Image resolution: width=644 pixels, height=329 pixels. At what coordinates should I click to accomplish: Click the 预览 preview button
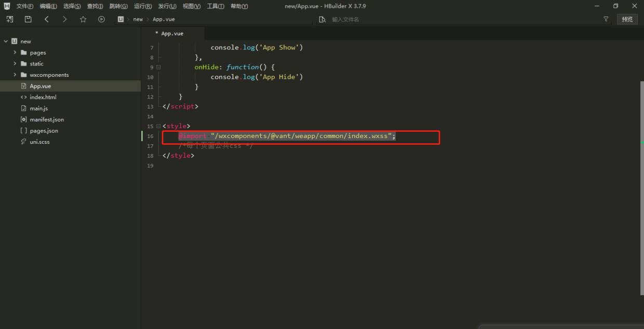[x=627, y=19]
